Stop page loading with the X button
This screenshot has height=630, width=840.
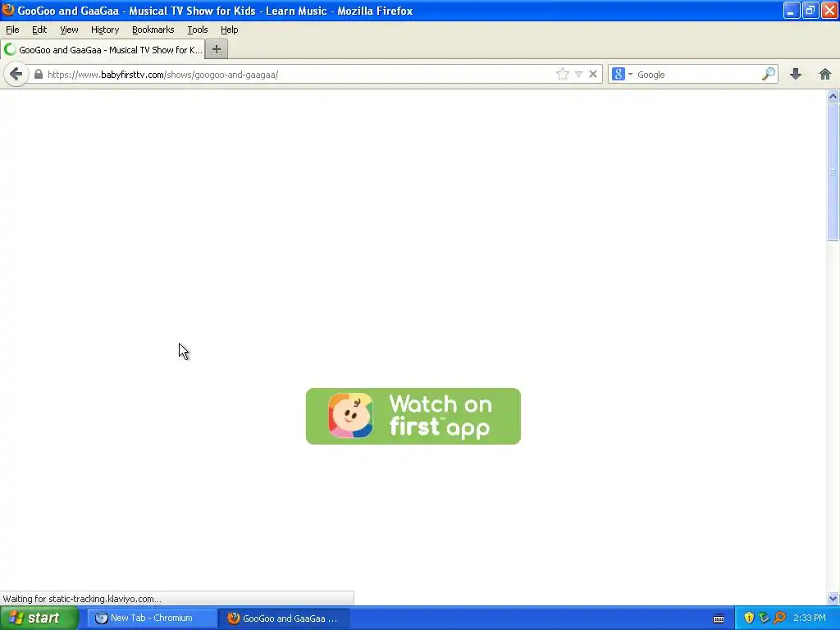click(x=593, y=74)
